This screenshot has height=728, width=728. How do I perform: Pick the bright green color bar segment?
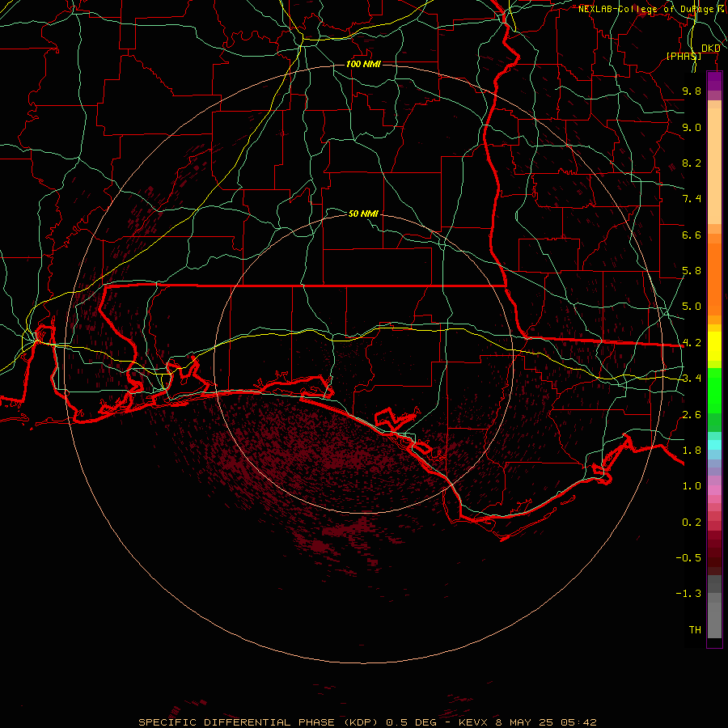(x=714, y=391)
